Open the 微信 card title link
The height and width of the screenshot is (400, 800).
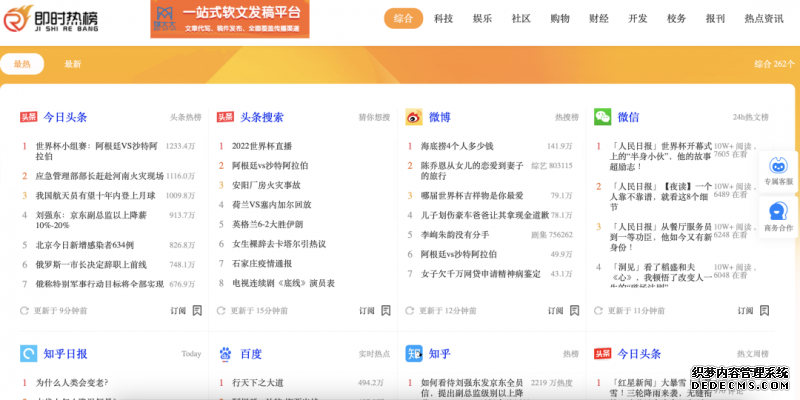click(628, 117)
